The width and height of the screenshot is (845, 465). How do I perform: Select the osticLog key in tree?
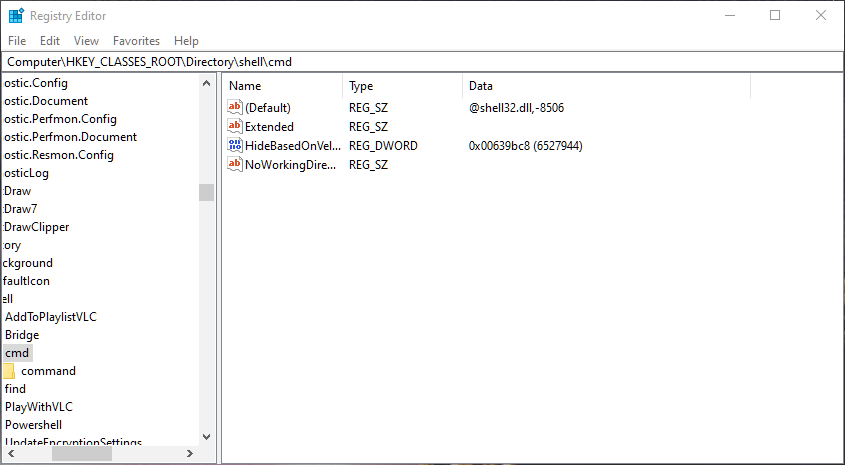pos(26,173)
